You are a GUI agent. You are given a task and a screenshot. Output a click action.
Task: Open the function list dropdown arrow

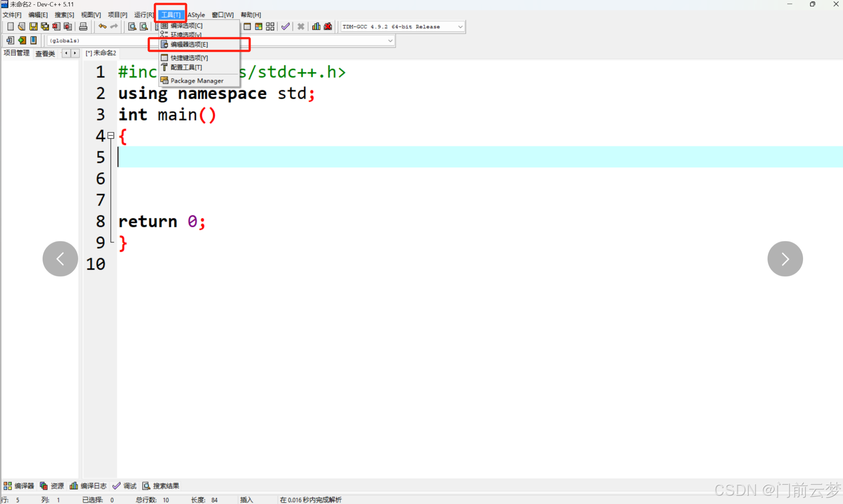390,40
